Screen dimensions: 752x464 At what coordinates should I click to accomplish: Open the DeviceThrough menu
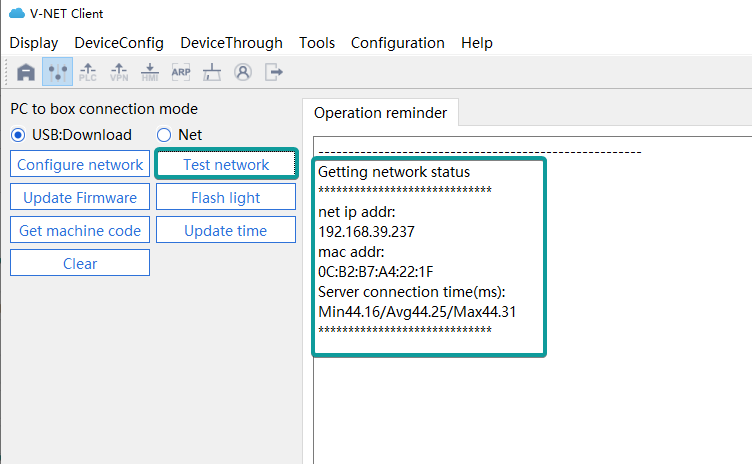click(231, 43)
